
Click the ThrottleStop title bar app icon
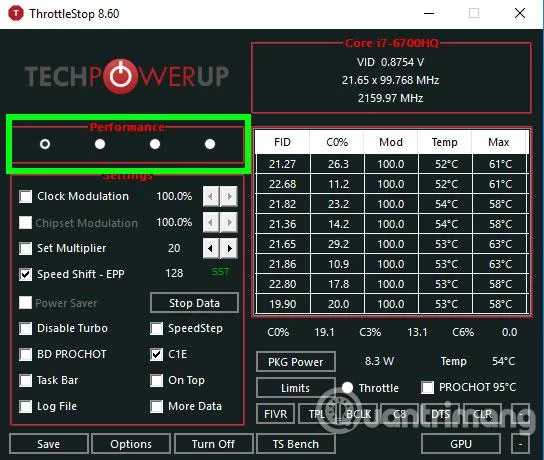pos(16,14)
